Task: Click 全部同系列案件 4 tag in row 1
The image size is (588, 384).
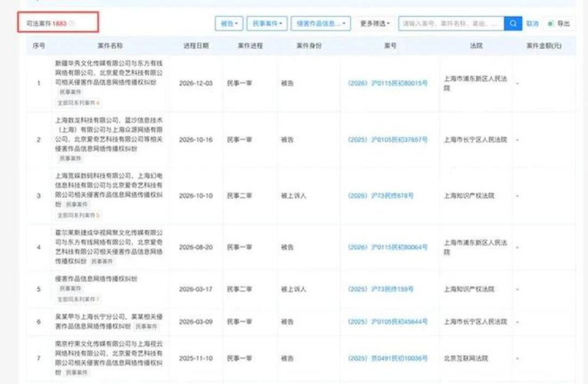Action: coord(78,102)
